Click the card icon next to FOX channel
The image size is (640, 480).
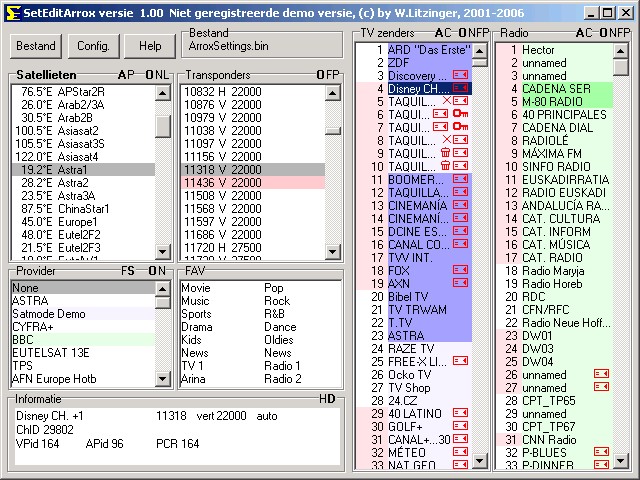click(460, 270)
